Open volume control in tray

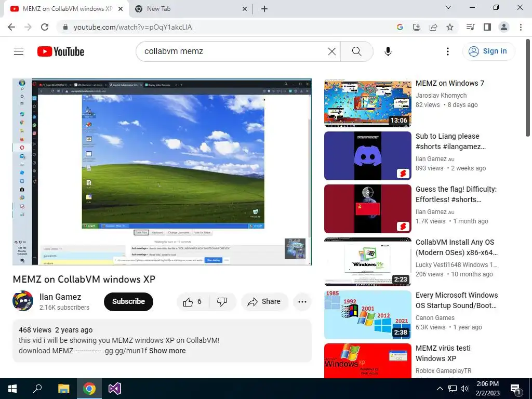click(x=464, y=389)
